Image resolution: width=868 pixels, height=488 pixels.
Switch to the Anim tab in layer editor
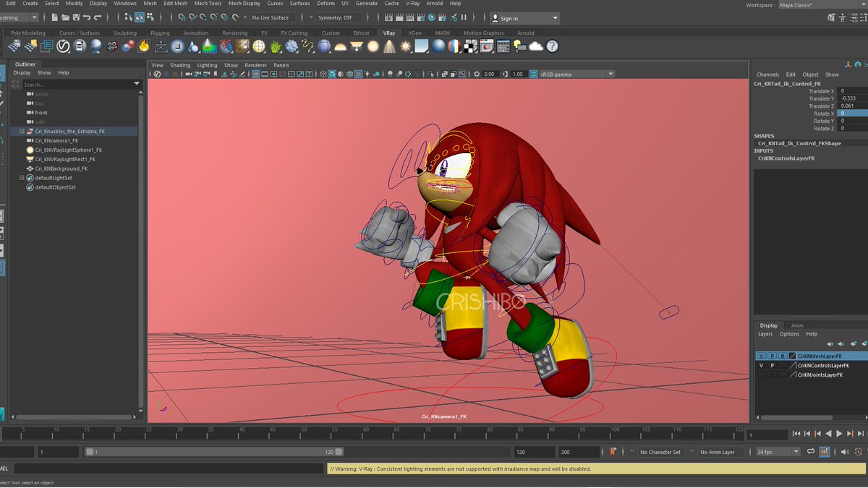coord(797,325)
